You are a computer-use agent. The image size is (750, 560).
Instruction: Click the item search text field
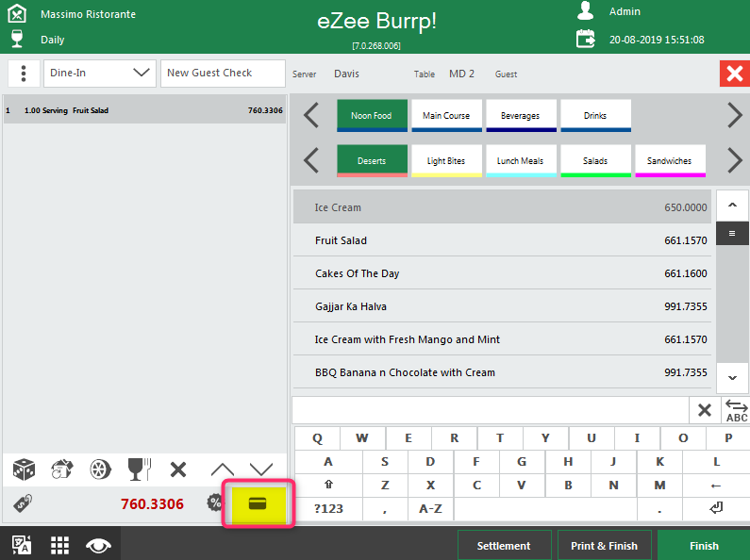(x=491, y=410)
